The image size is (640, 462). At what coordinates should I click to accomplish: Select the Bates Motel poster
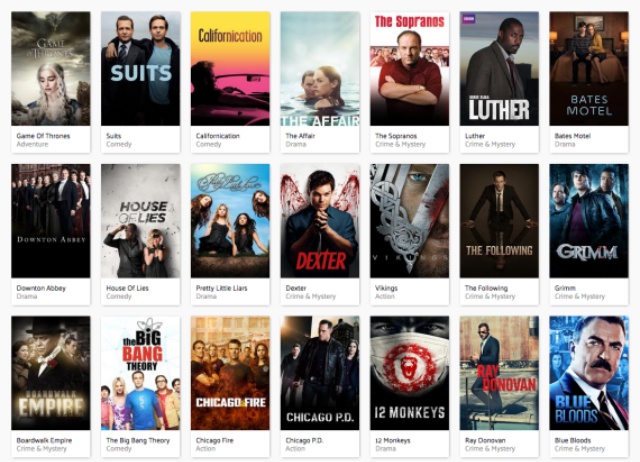(x=589, y=69)
